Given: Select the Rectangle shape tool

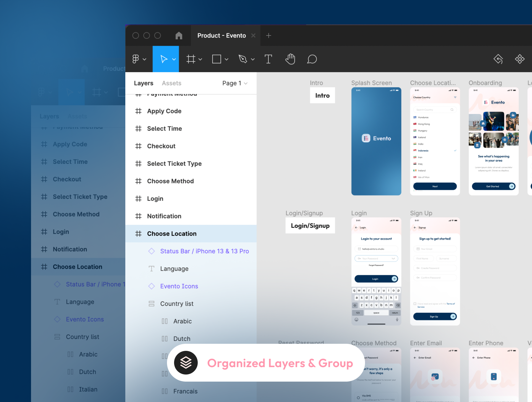Looking at the screenshot, I should pos(217,59).
